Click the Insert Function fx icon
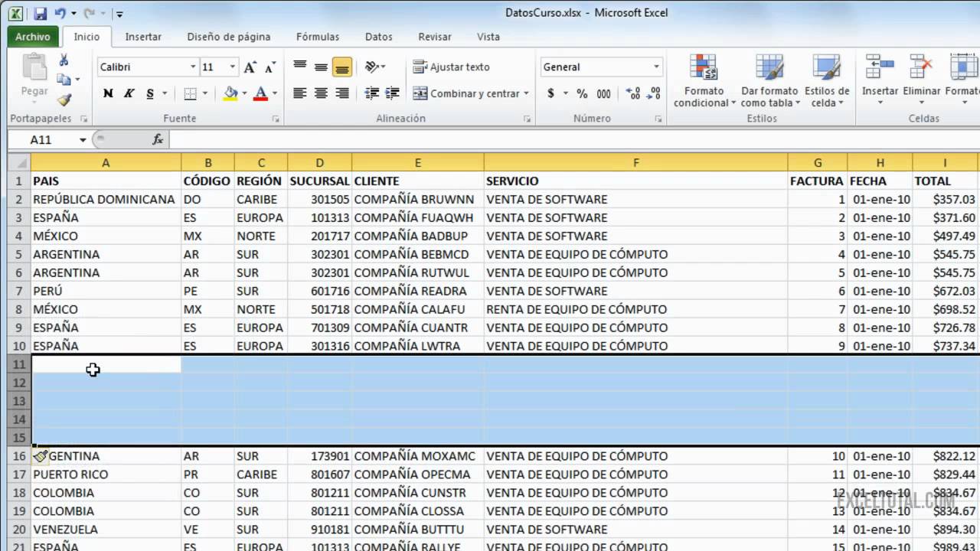 coord(158,139)
